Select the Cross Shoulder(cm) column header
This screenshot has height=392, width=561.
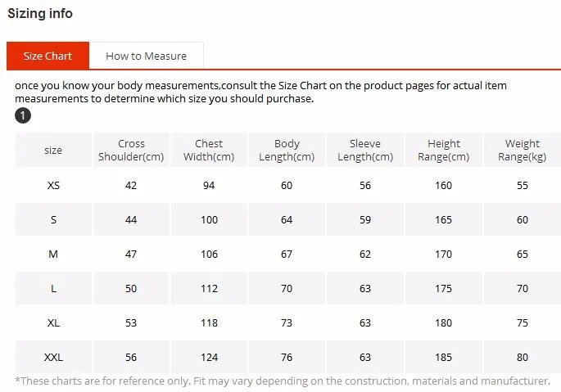coord(131,151)
